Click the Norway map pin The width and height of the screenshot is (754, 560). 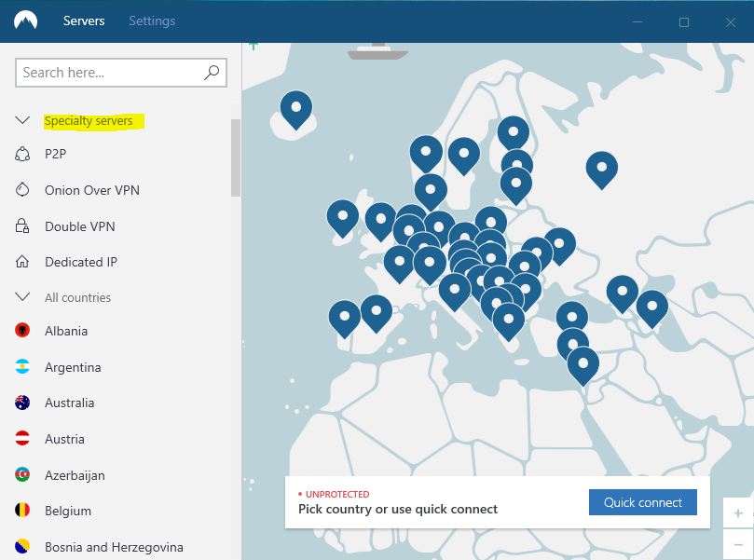(x=426, y=152)
